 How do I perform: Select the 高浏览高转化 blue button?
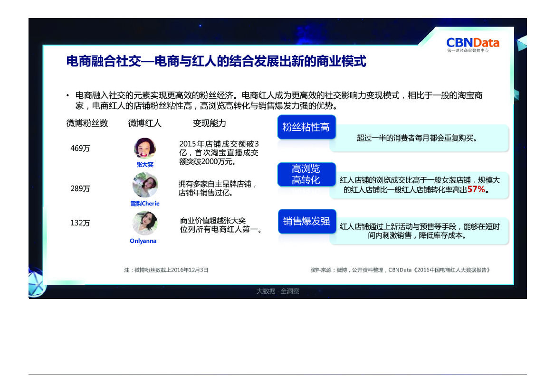(306, 174)
